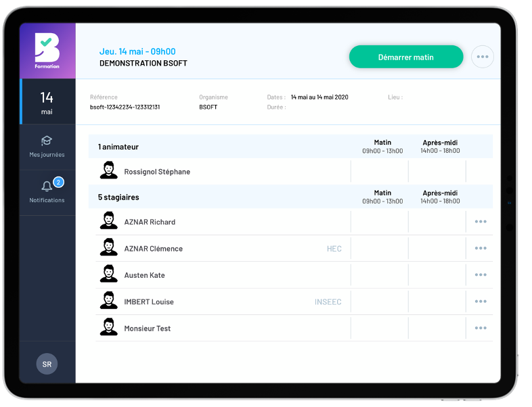532x407 pixels.
Task: Click the Matin signature cell for Rossignol Stéphane
Action: [380, 172]
